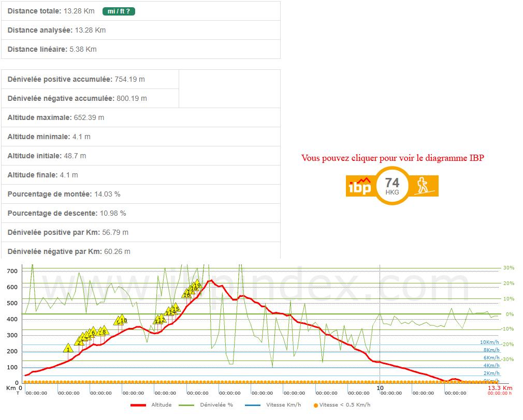
Task: Click waypoint triangle number 10
Action: click(123, 319)
